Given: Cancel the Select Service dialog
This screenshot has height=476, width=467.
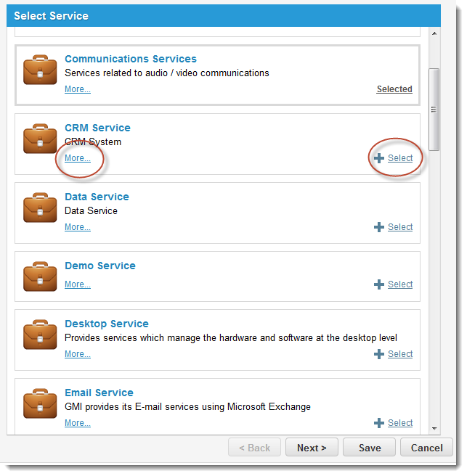Looking at the screenshot, I should [426, 448].
